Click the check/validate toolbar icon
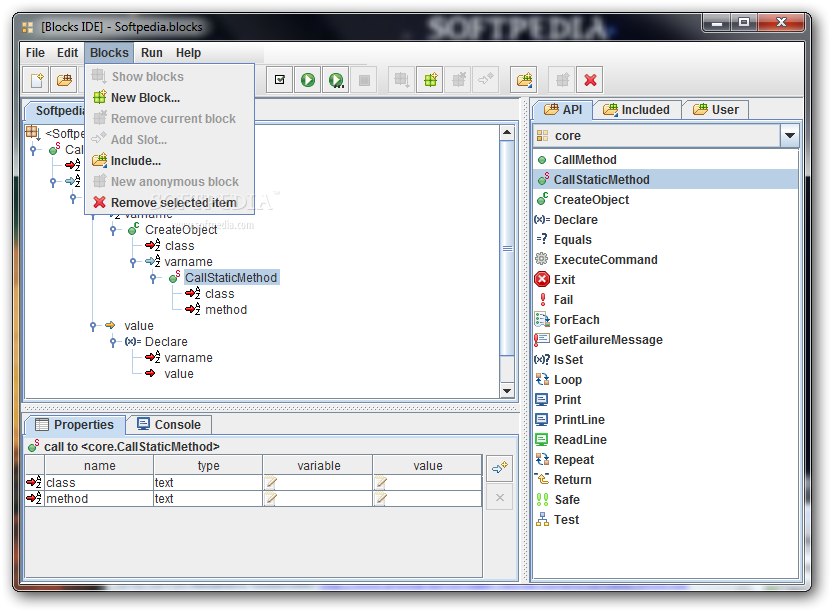This screenshot has width=832, height=612. pos(280,80)
